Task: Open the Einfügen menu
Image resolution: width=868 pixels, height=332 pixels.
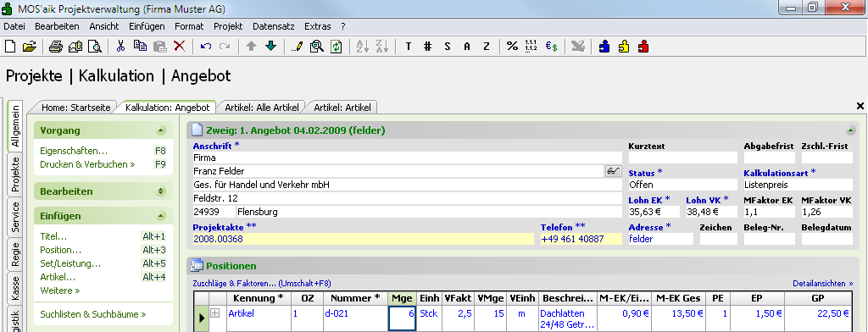Action: [147, 26]
